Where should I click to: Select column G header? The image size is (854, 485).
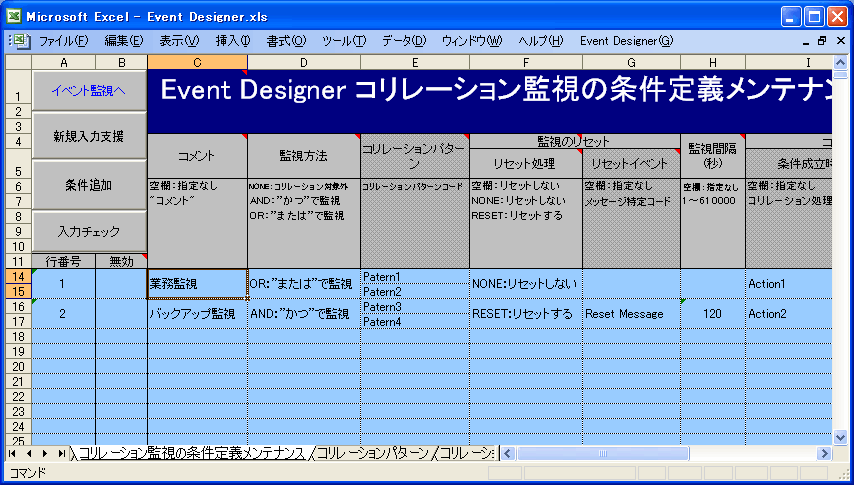coord(631,63)
